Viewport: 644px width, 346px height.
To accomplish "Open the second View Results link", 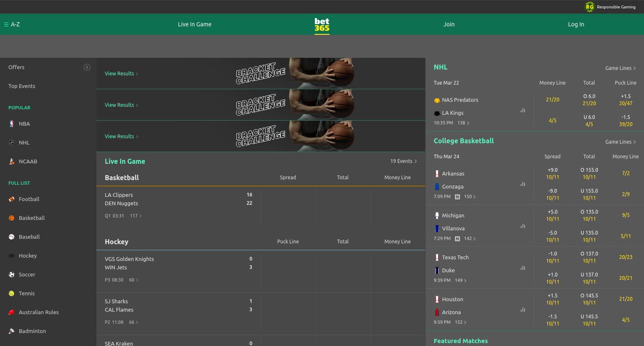I will 122,105.
